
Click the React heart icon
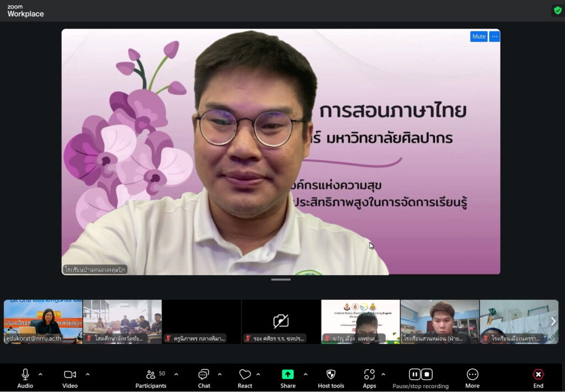[245, 374]
